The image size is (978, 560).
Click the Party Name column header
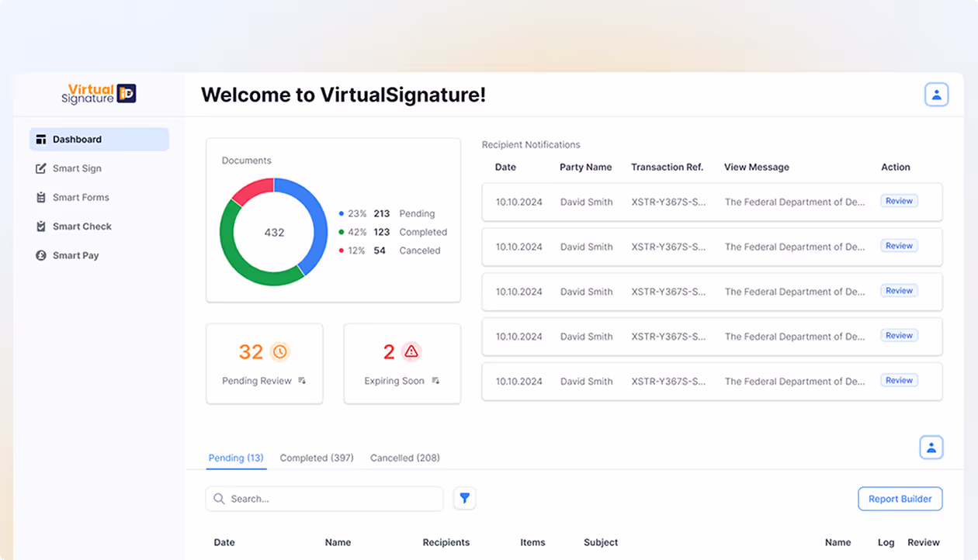(x=586, y=167)
